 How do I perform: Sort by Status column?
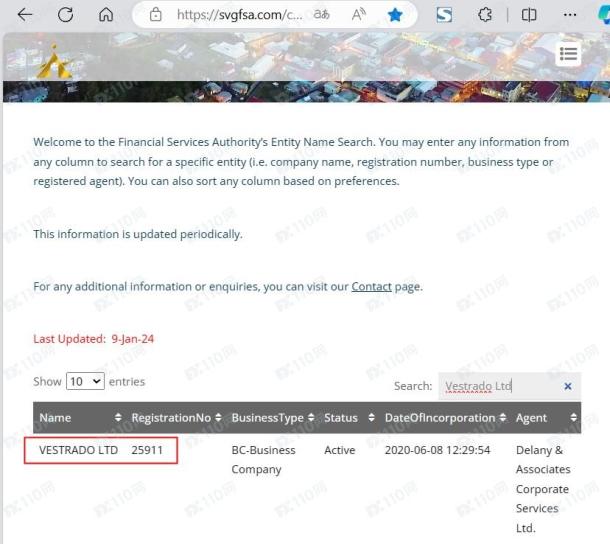pos(349,418)
